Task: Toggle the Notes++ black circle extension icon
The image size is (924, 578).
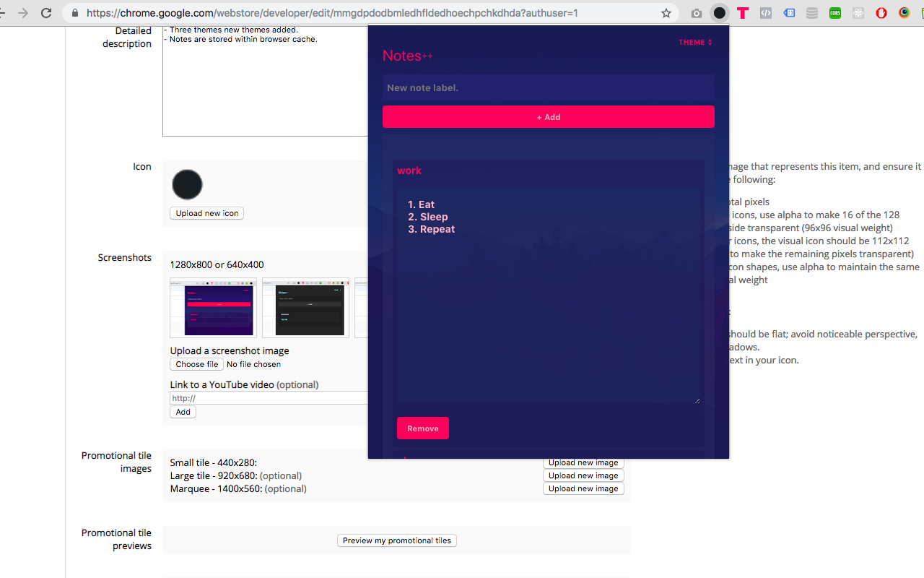Action: click(x=720, y=13)
